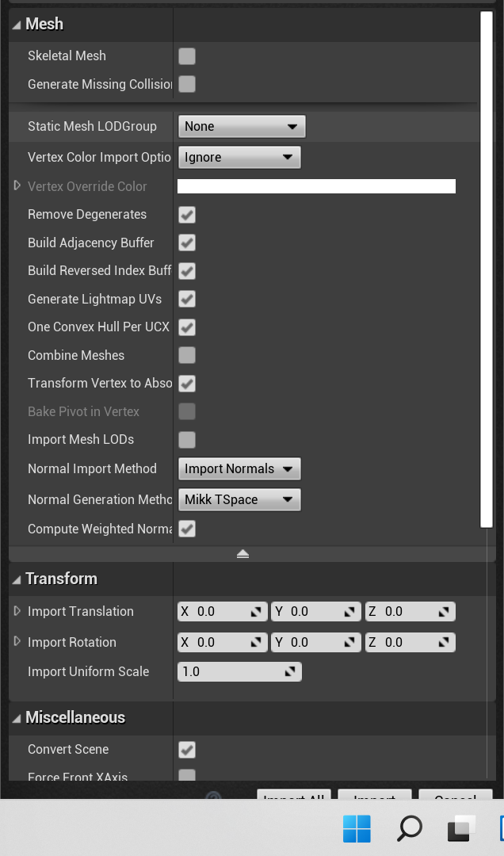Image resolution: width=504 pixels, height=856 pixels.
Task: Collapse the Transform section header
Action: (17, 579)
